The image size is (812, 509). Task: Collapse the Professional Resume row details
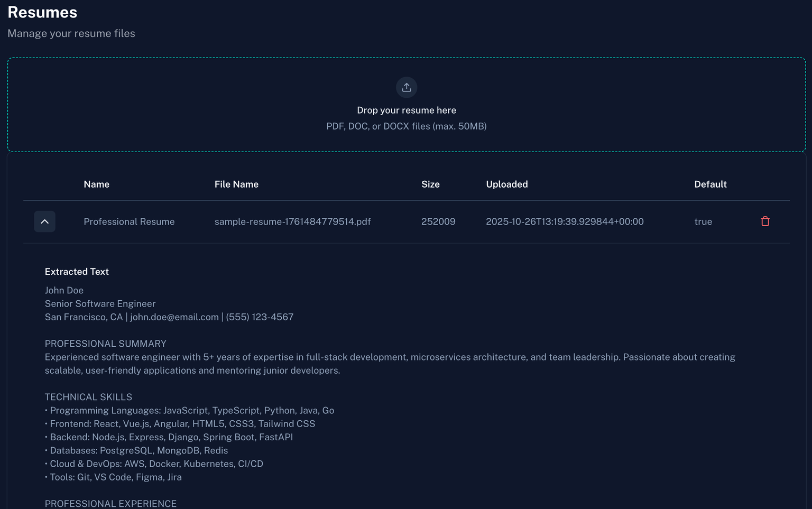tap(45, 221)
